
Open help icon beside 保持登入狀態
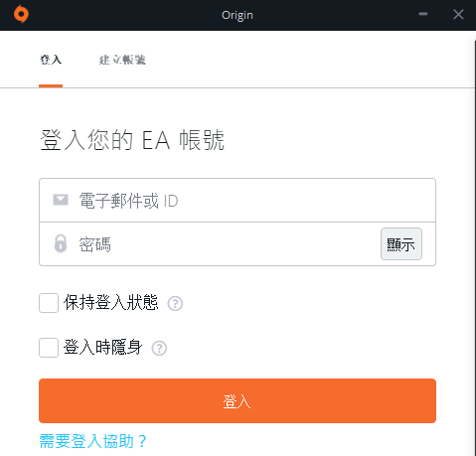175,303
